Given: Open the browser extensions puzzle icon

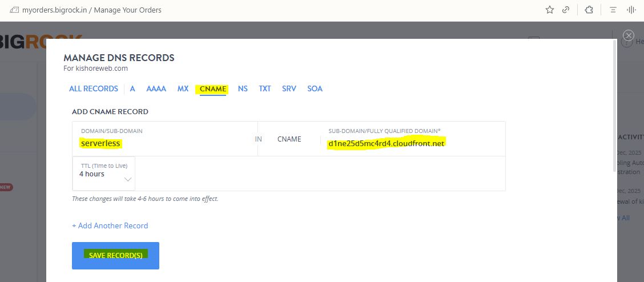Looking at the screenshot, I should [589, 10].
